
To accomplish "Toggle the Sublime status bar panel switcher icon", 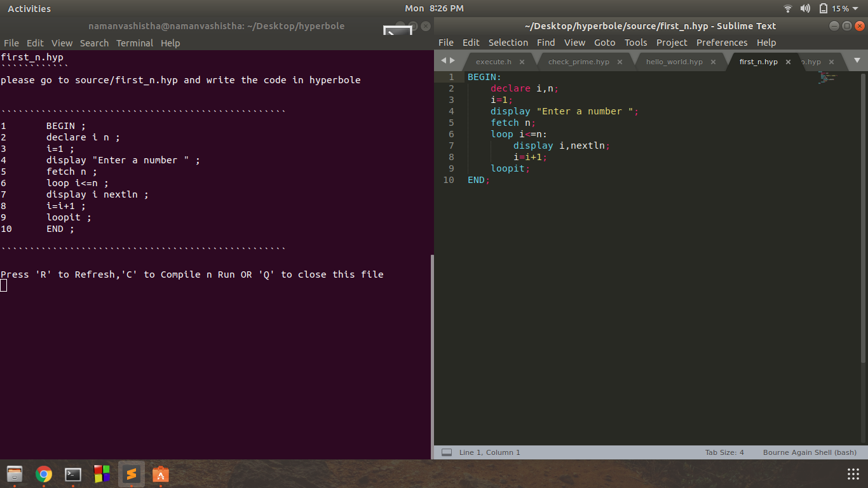I will click(447, 452).
